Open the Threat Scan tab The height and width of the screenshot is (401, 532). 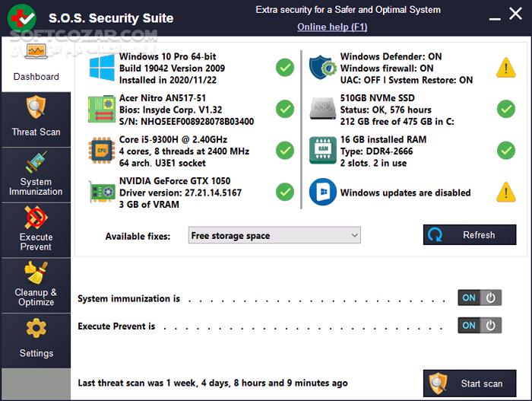tap(36, 119)
